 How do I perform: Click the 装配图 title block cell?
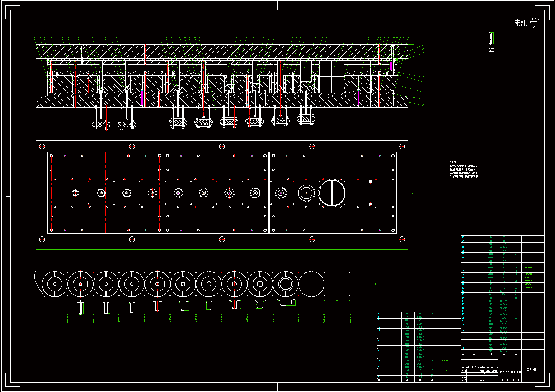[531, 369]
